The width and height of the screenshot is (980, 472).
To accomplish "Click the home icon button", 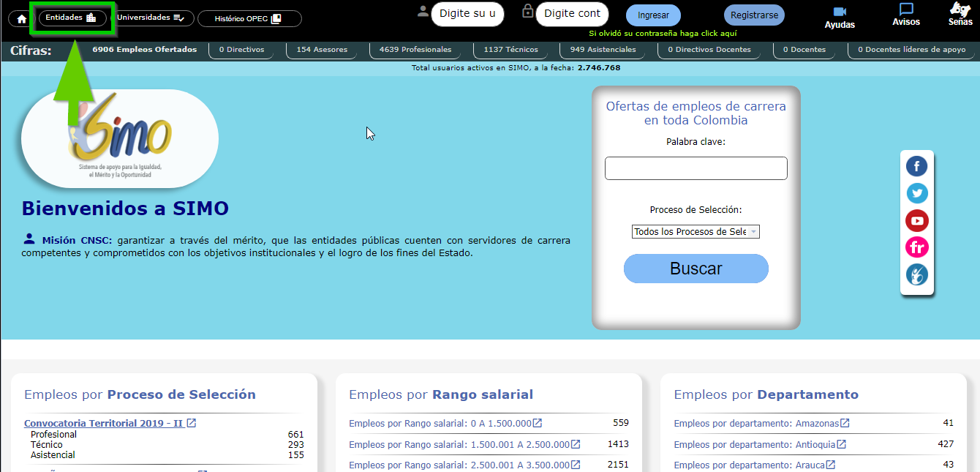I will point(21,18).
